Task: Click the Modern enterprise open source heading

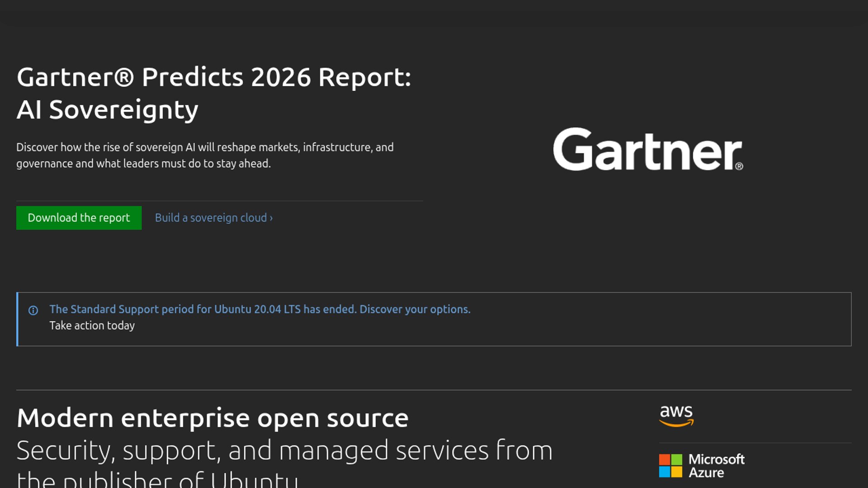Action: (212, 418)
